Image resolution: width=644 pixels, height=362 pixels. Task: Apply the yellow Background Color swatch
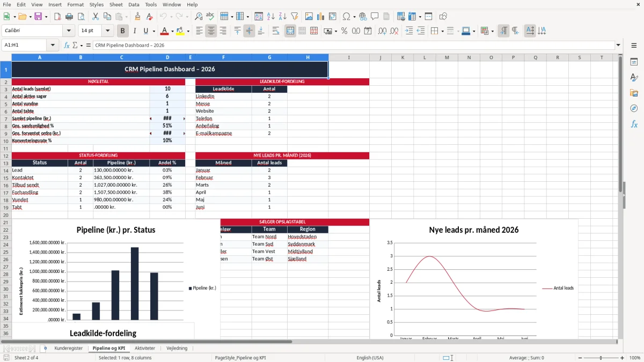click(180, 31)
